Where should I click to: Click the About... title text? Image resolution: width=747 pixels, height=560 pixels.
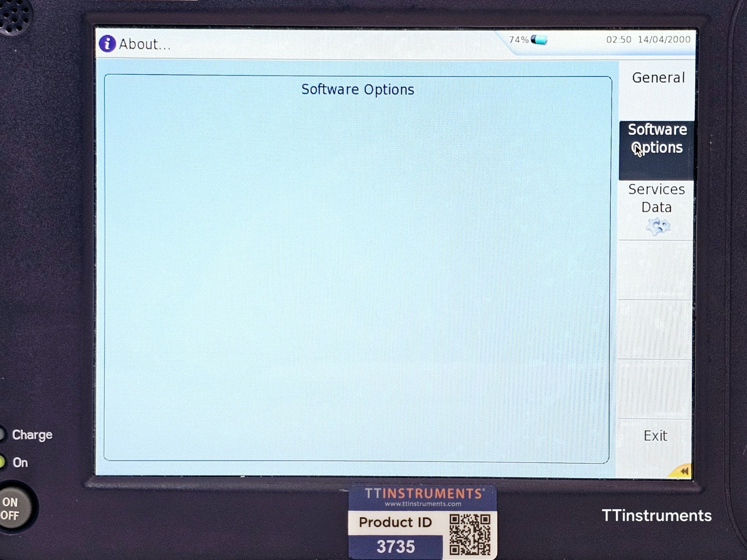pos(144,44)
